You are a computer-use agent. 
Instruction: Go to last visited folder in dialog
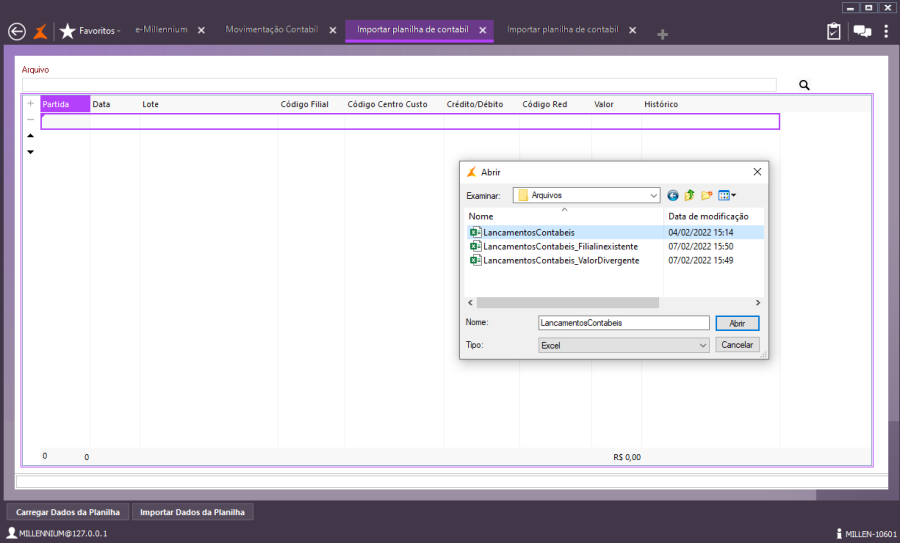673,195
